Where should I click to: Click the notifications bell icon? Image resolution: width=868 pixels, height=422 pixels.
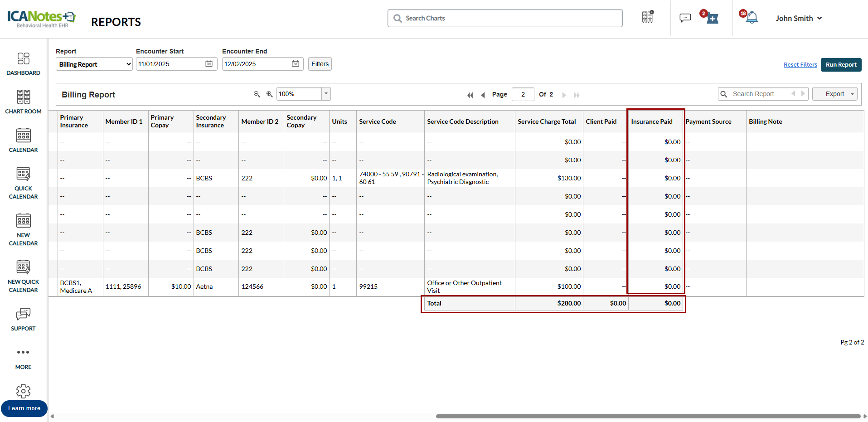click(x=752, y=18)
